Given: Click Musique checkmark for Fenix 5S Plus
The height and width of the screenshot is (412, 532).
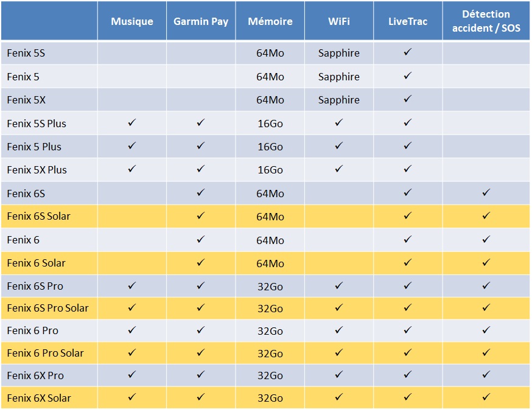Looking at the screenshot, I should (x=131, y=123).
